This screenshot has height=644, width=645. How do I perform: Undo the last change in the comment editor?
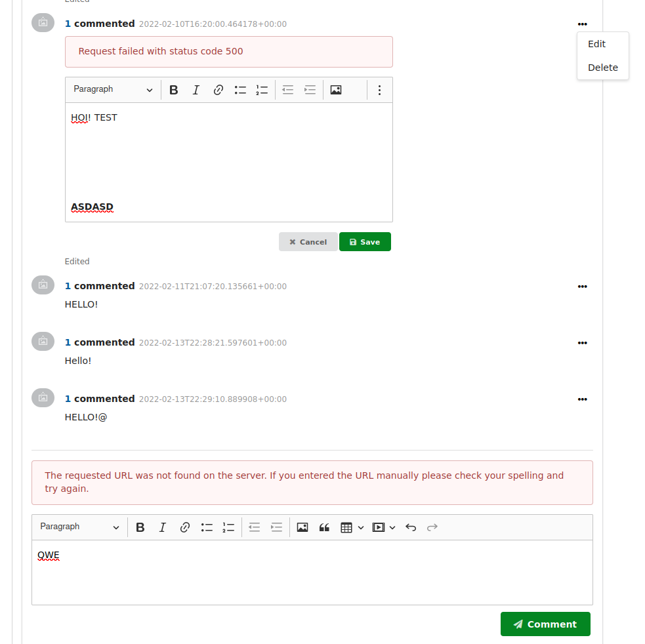coord(411,527)
